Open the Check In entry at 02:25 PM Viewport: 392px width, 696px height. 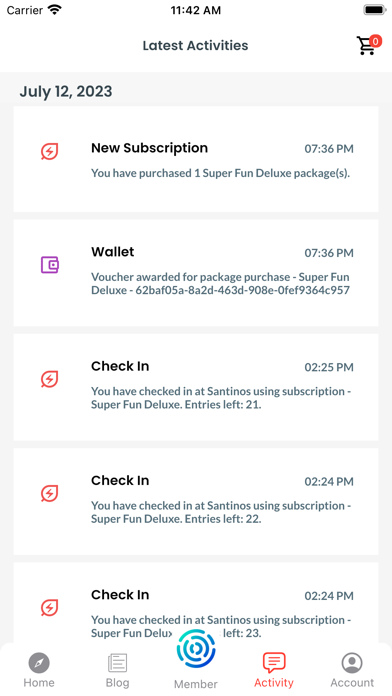[x=196, y=387]
